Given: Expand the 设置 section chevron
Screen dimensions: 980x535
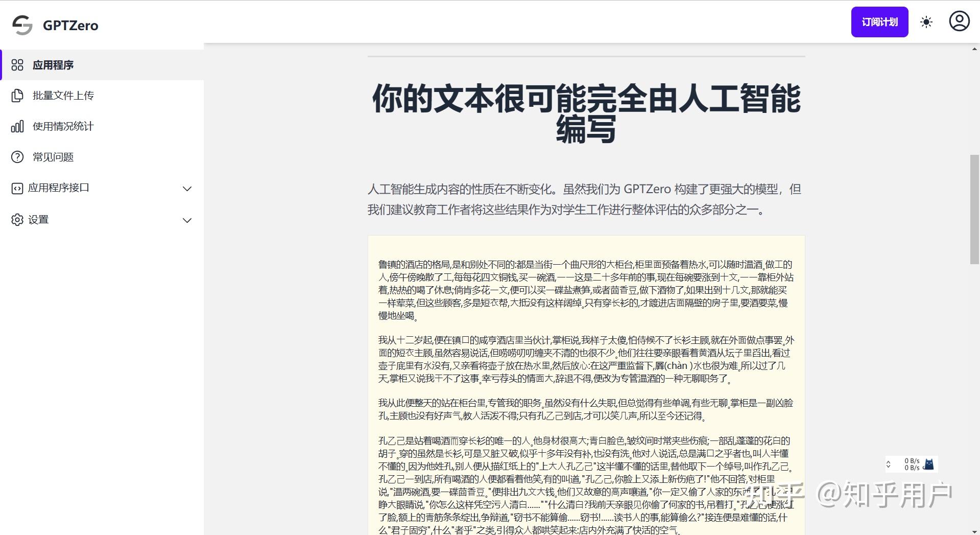Looking at the screenshot, I should pyautogui.click(x=187, y=220).
